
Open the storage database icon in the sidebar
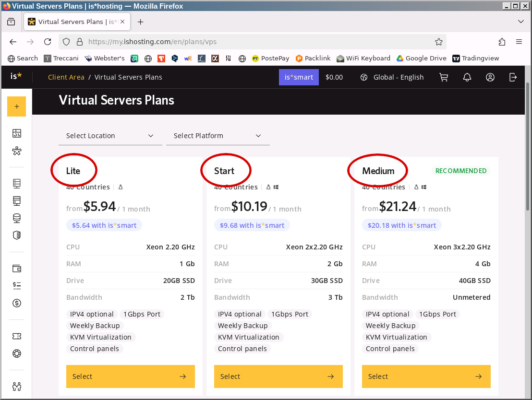(x=17, y=218)
